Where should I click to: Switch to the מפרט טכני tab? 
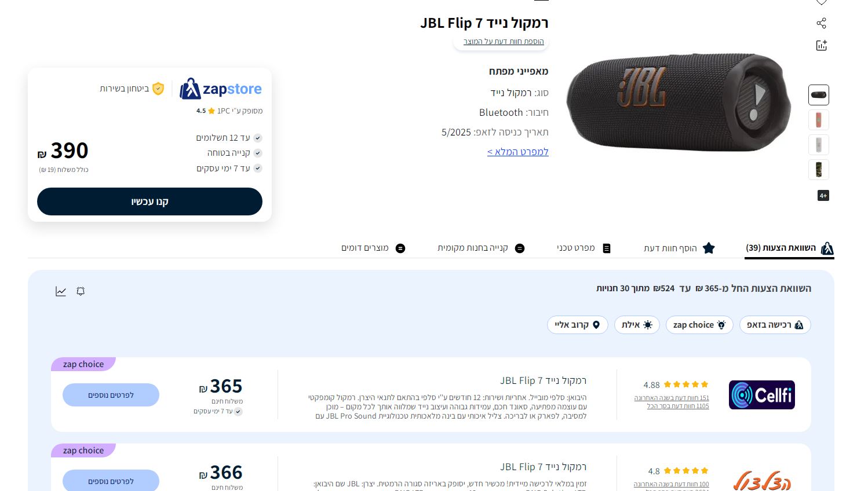[583, 248]
